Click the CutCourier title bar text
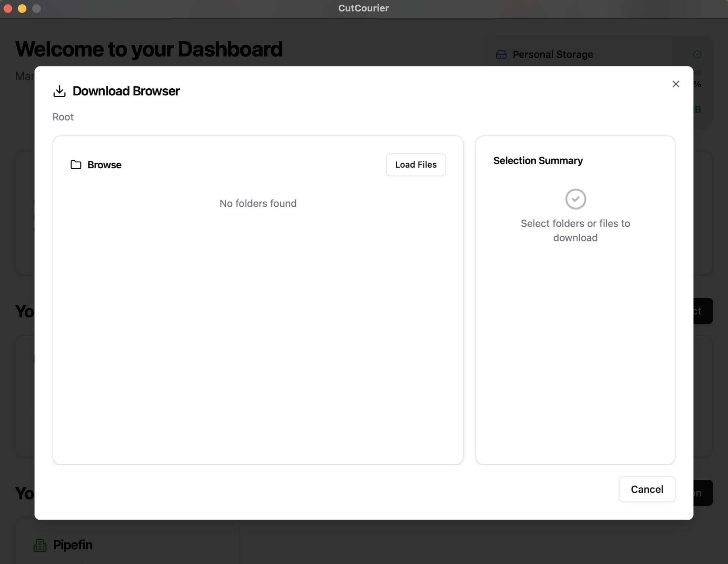This screenshot has width=728, height=564. click(x=364, y=8)
